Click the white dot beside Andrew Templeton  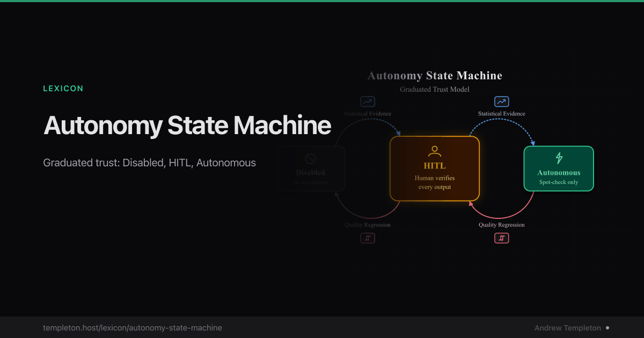point(608,327)
